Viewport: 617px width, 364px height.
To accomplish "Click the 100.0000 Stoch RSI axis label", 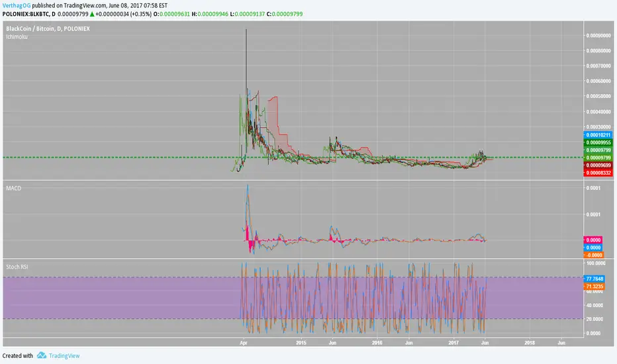I will 596,263.
